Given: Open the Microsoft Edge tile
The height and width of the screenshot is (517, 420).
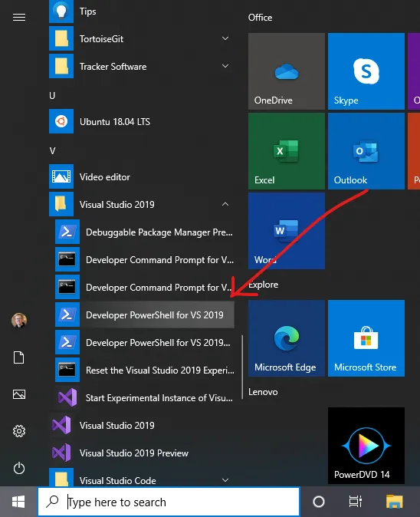Looking at the screenshot, I should [x=287, y=338].
